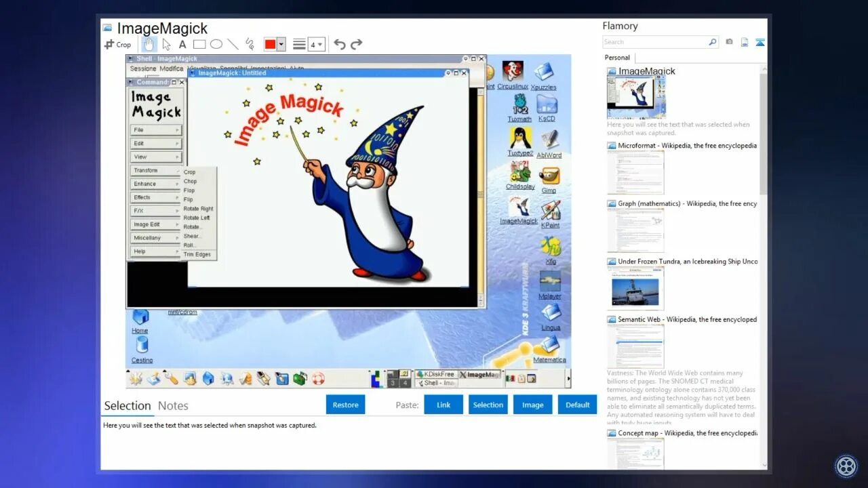The height and width of the screenshot is (488, 868).
Task: Click the magnifier search icon
Action: point(712,42)
